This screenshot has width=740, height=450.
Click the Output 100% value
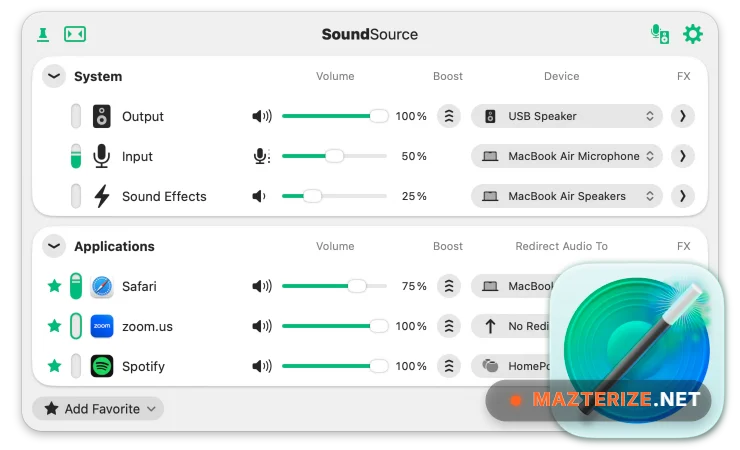tap(411, 116)
